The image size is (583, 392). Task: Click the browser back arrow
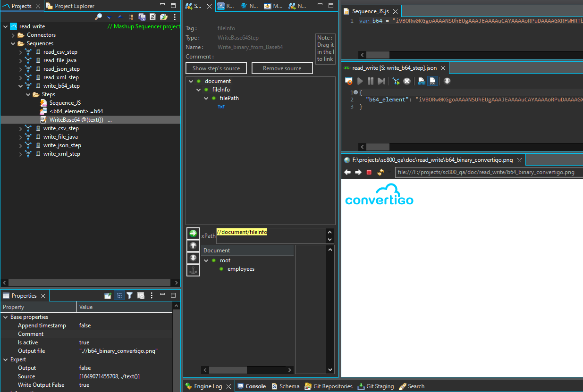pos(347,172)
